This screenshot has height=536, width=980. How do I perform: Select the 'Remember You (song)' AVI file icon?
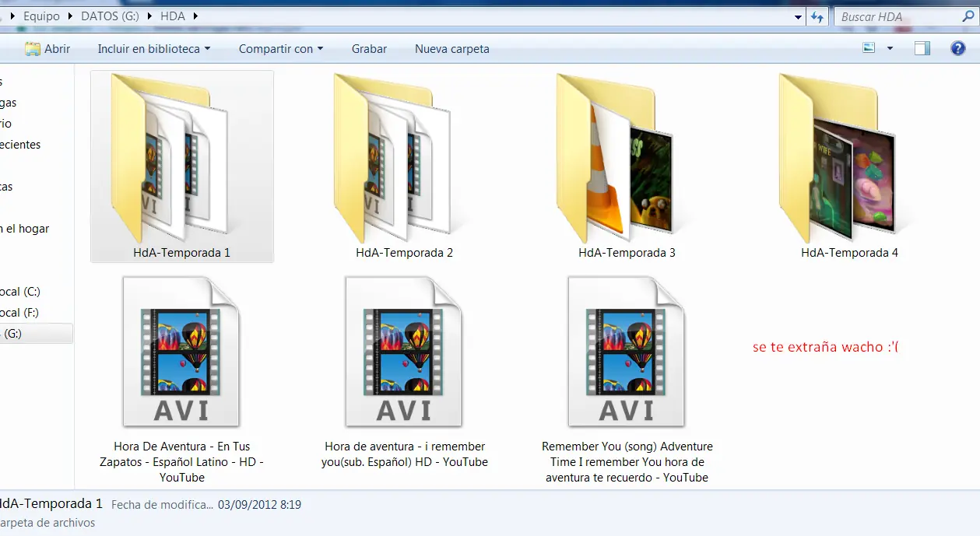(x=627, y=352)
